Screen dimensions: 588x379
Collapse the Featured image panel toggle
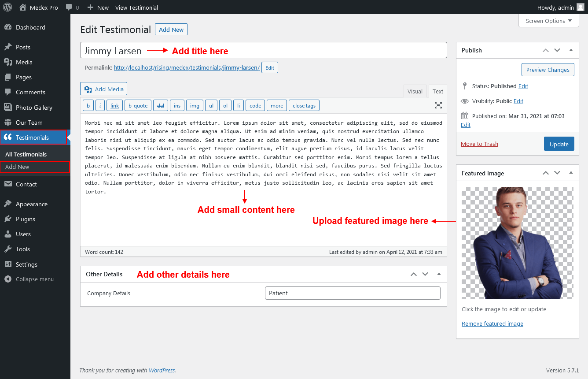tap(571, 173)
